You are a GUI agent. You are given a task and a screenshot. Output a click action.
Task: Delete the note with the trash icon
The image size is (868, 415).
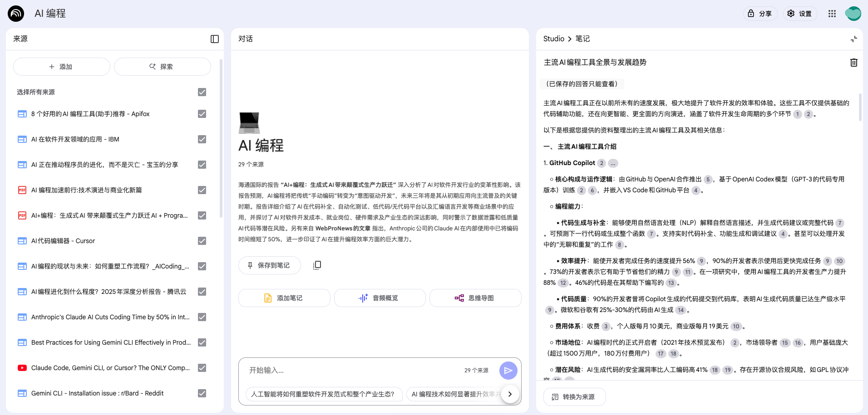click(854, 63)
